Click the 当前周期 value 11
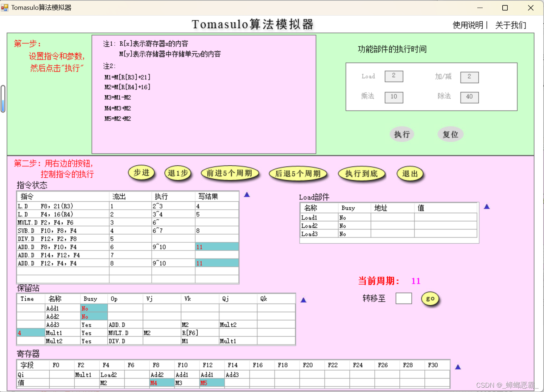544x392 pixels. click(416, 281)
